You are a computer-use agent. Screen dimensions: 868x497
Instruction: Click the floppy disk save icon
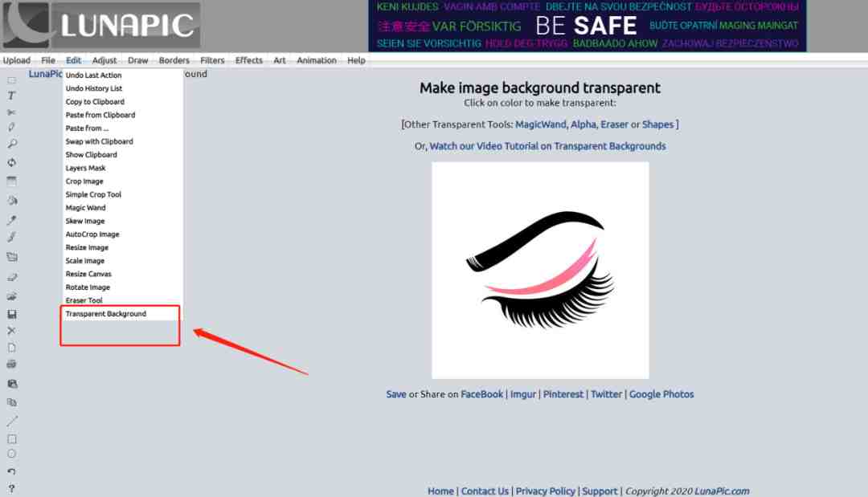pos(11,314)
